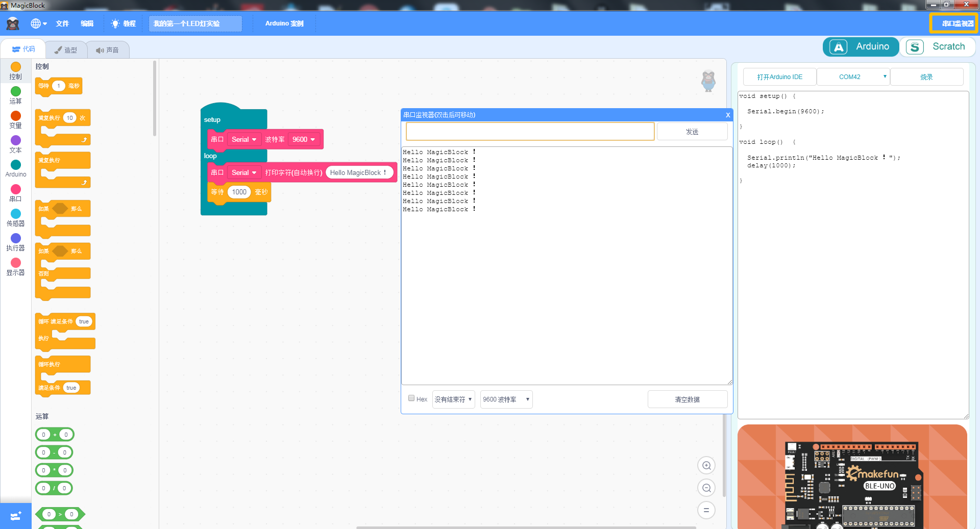980x529 pixels.
Task: Click the 清空数据 clear button
Action: 688,399
